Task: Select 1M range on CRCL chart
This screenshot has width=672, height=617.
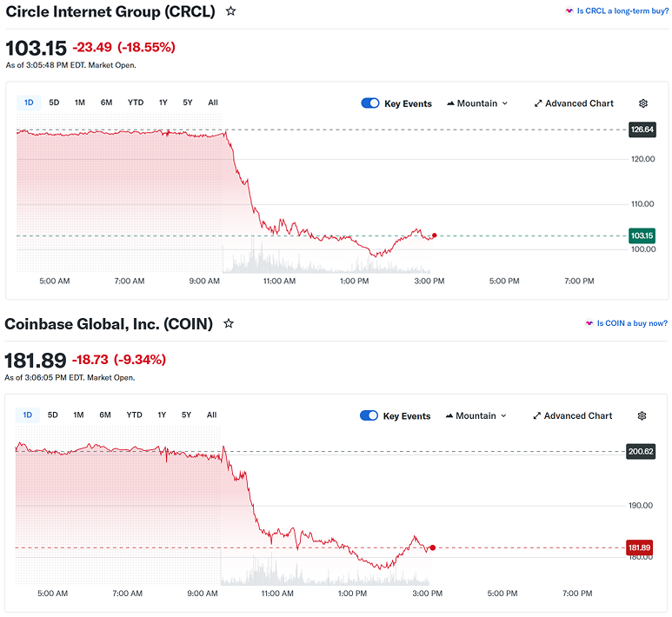Action: (80, 103)
